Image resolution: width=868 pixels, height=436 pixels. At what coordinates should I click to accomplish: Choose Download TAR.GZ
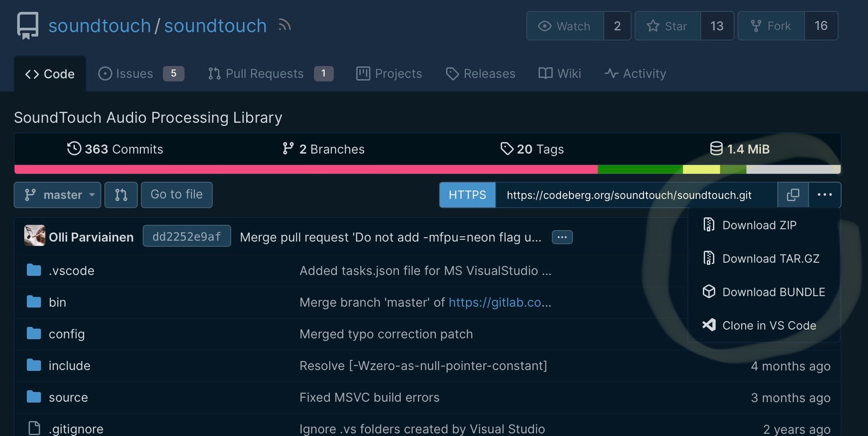pos(764,259)
